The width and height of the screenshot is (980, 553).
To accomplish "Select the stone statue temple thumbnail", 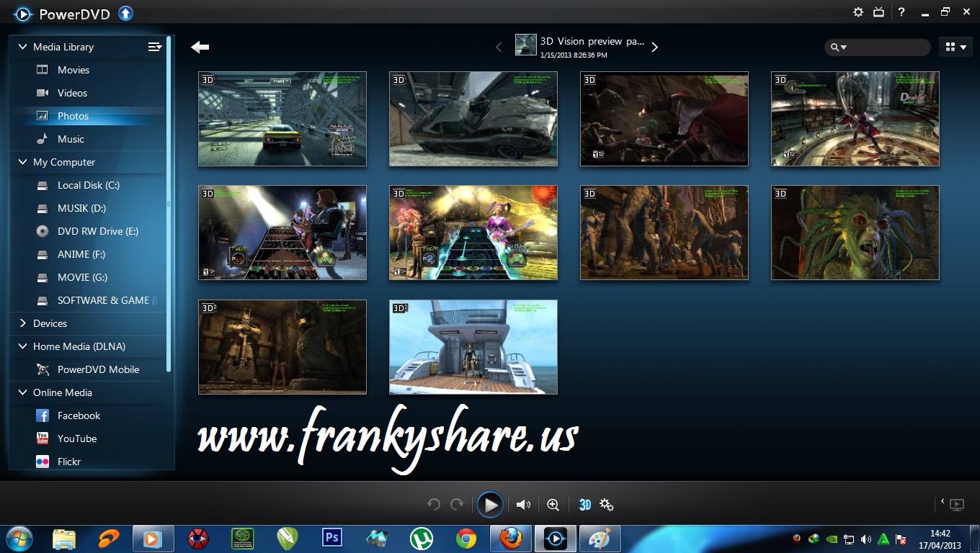I will click(x=282, y=347).
